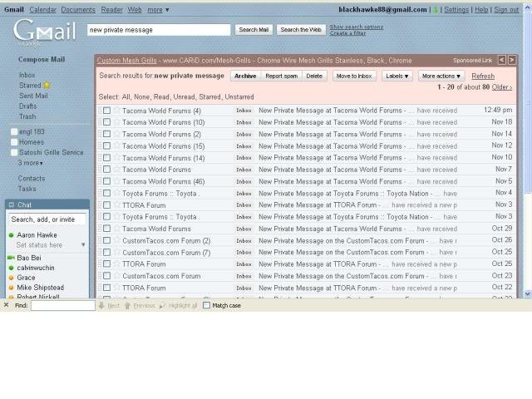532x399 pixels.
Task: Enable the Match case checkbox
Action: [206, 305]
